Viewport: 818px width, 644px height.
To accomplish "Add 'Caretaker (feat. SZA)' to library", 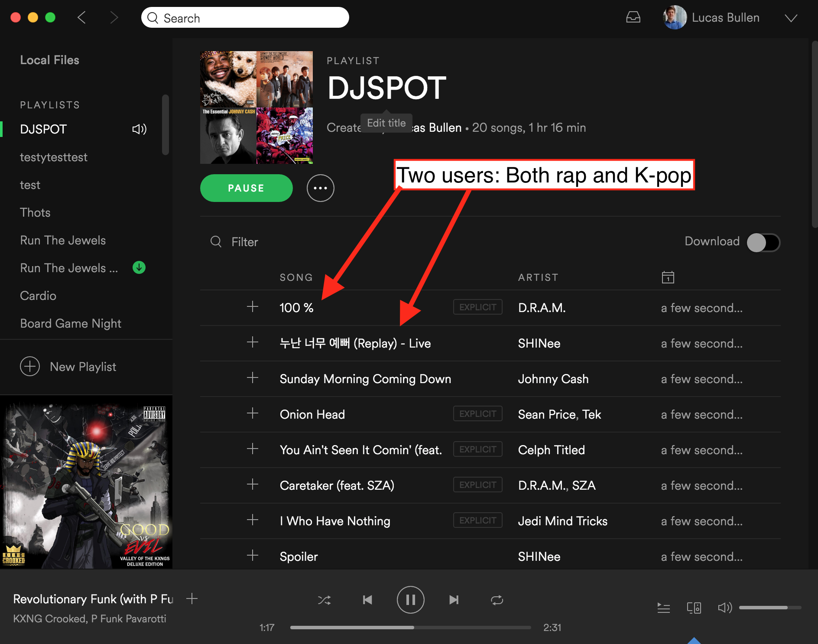I will pos(252,485).
